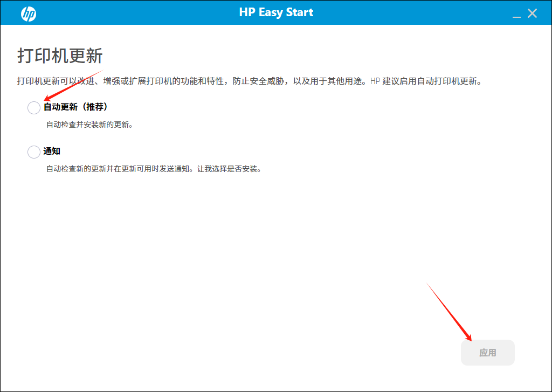The height and width of the screenshot is (392, 552).
Task: Click the HP Easy Start title text
Action: 276,12
